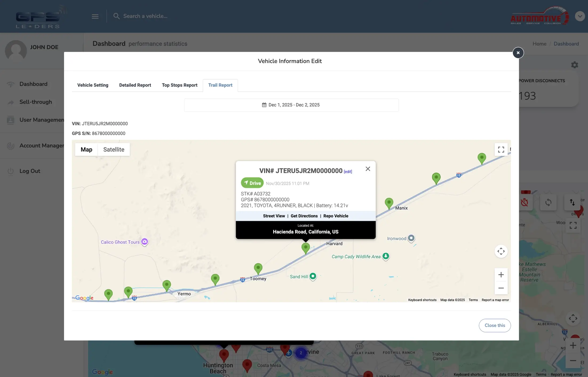Viewport: 588px width, 377px height.
Task: Close the vehicle info popup bubble
Action: point(368,169)
